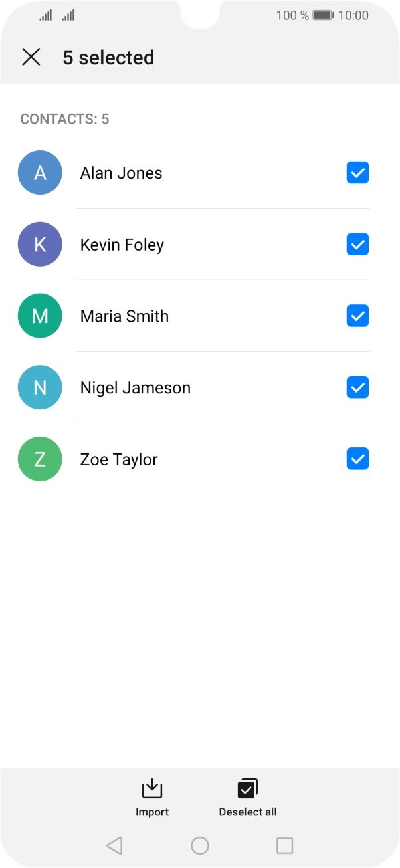
Task: Uncheck Maria Smith checkbox
Action: 357,316
